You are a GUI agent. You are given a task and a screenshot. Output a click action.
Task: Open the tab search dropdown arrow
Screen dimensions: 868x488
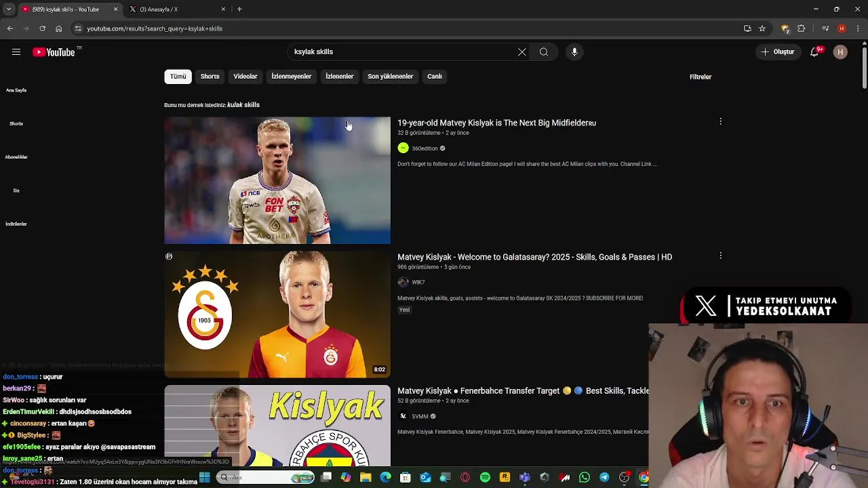pyautogui.click(x=9, y=9)
